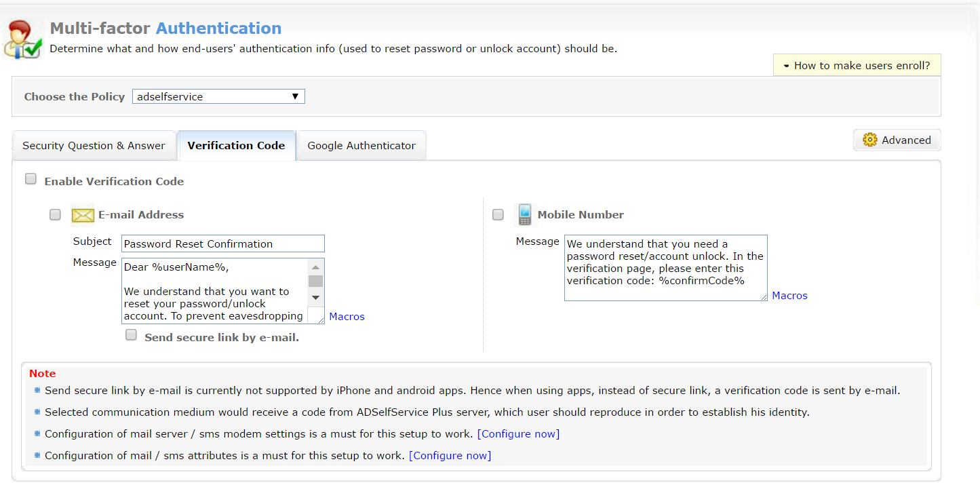The width and height of the screenshot is (980, 487).
Task: Open the Choose the Policy dropdown
Action: pos(218,96)
